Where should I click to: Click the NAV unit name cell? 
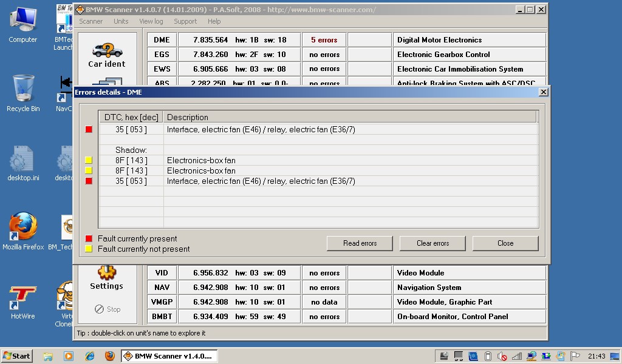[162, 288]
